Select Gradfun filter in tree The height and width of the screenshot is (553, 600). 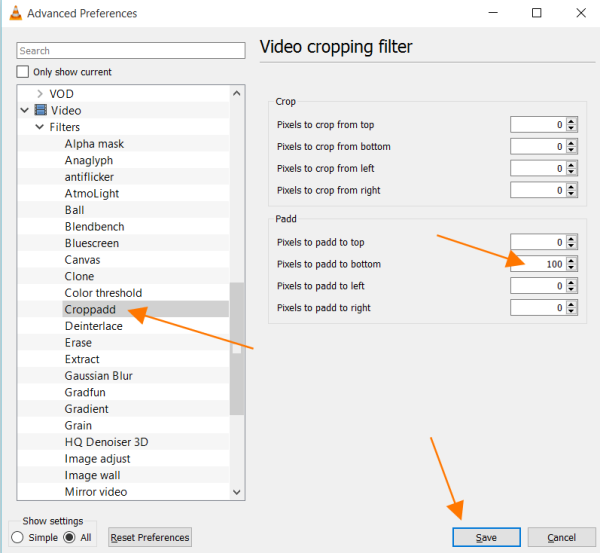[85, 392]
